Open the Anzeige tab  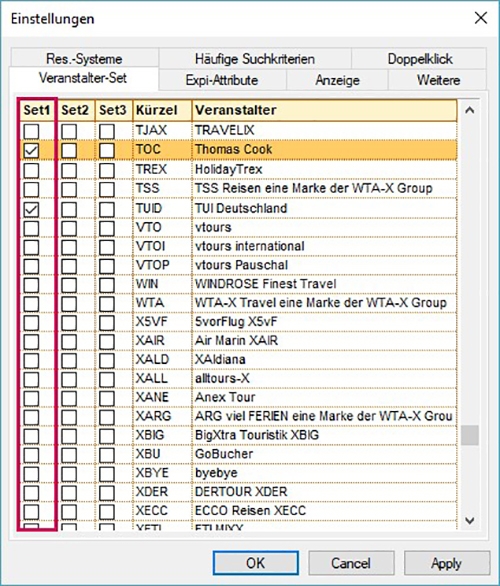point(337,80)
